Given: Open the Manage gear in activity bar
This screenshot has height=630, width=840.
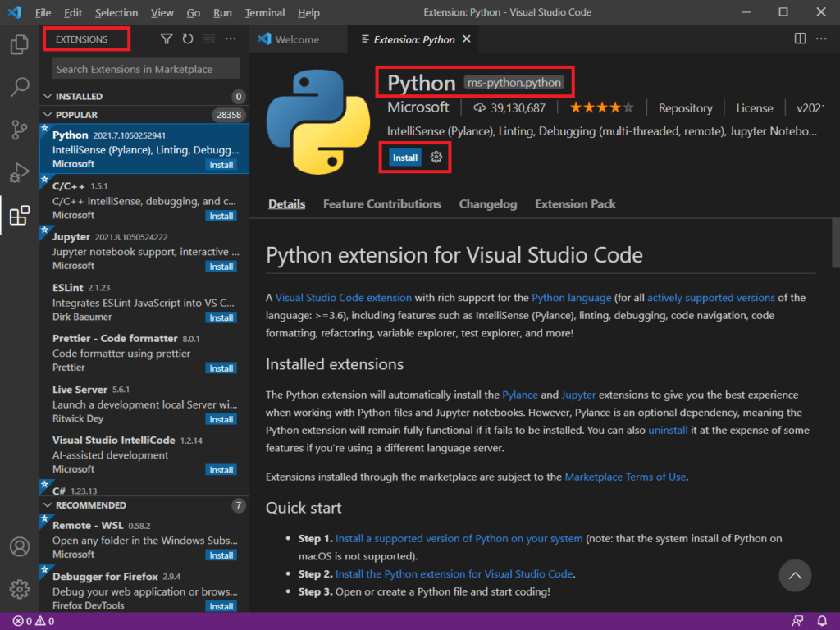Looking at the screenshot, I should coord(20,588).
